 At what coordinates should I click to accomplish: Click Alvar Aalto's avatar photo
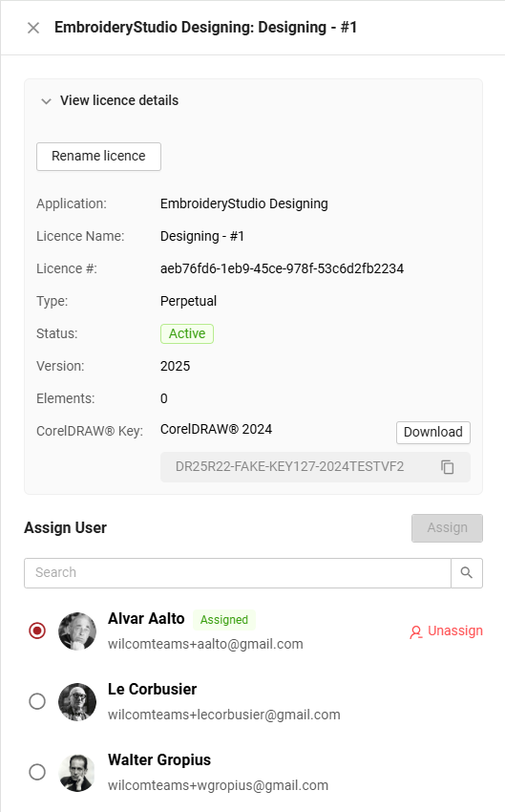coord(77,631)
